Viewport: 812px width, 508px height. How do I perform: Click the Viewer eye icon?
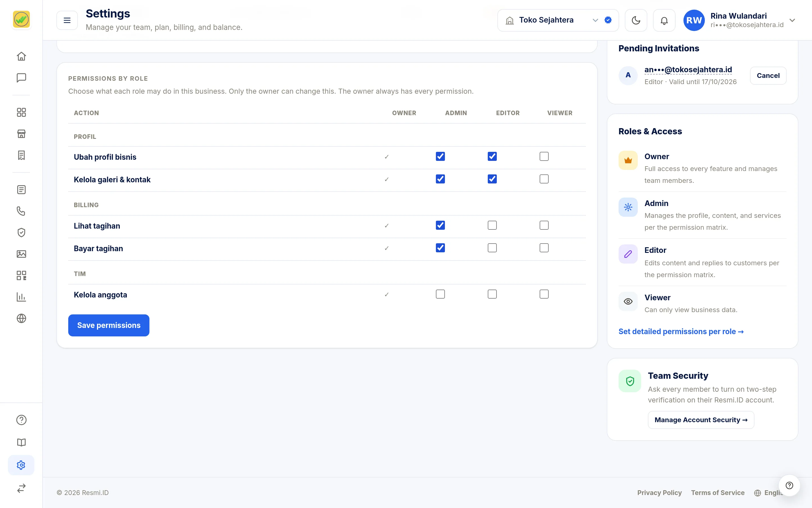[x=628, y=301]
